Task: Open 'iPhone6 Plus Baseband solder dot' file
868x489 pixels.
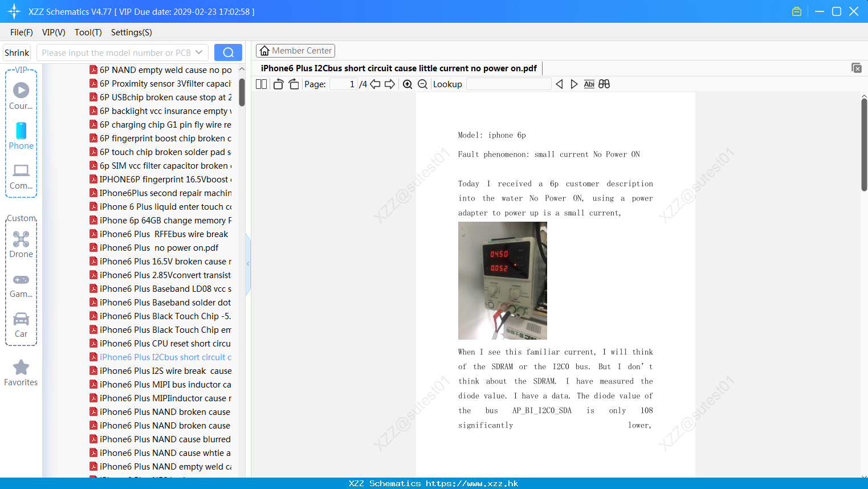Action: coord(161,303)
